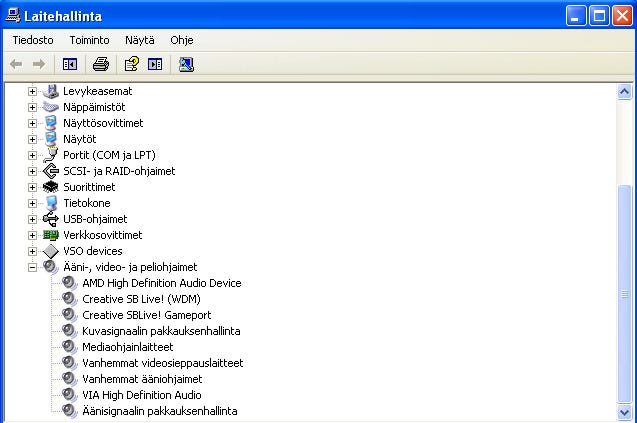Toggle the console tree pane toolbar icon
This screenshot has width=637, height=423.
[70, 64]
